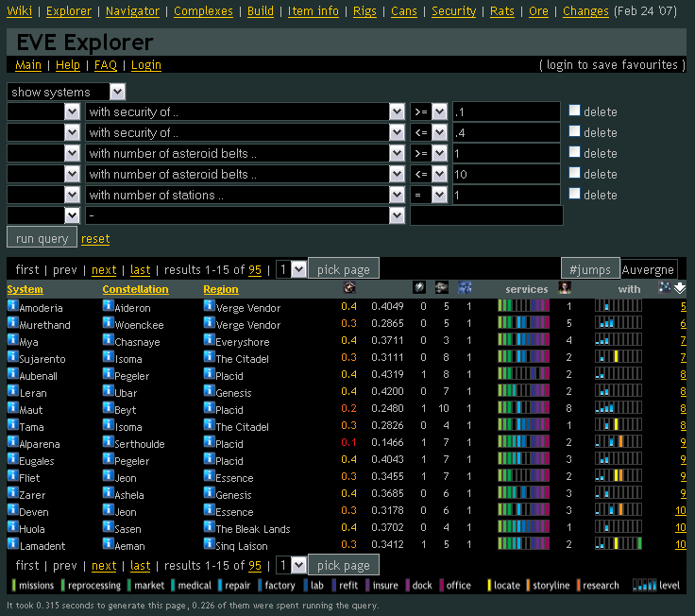Click the empty new criteria value field
The image size is (695, 616).
coord(486,215)
